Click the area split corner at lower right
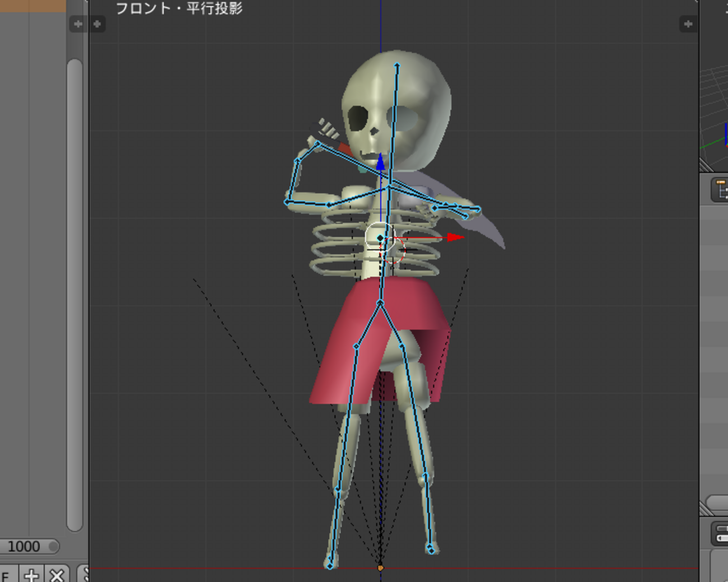728x582 pixels. tap(706, 509)
